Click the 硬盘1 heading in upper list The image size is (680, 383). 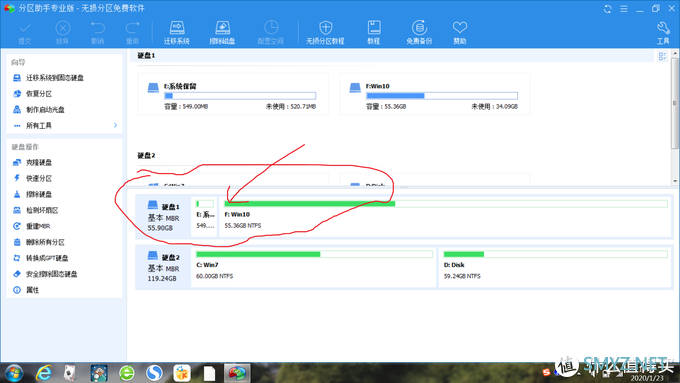146,56
